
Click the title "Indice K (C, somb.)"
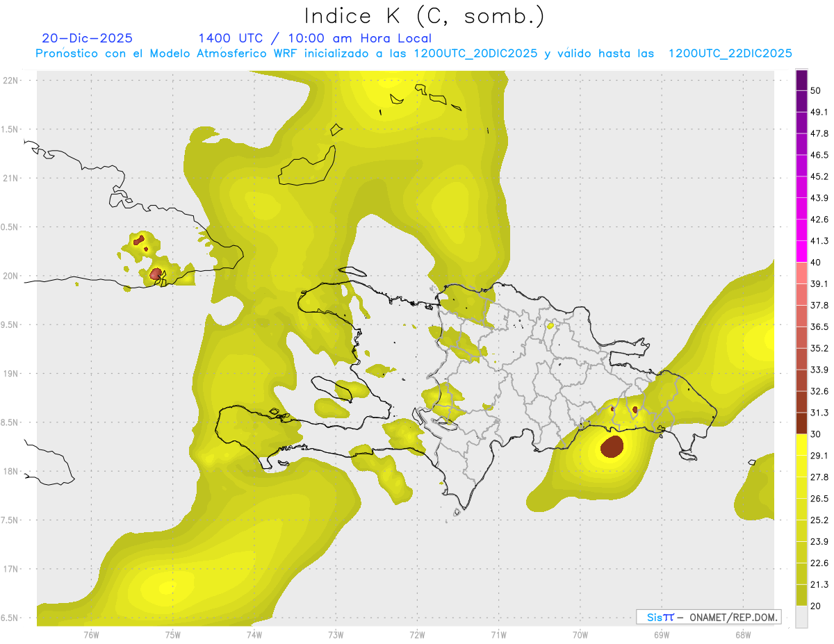(x=424, y=17)
